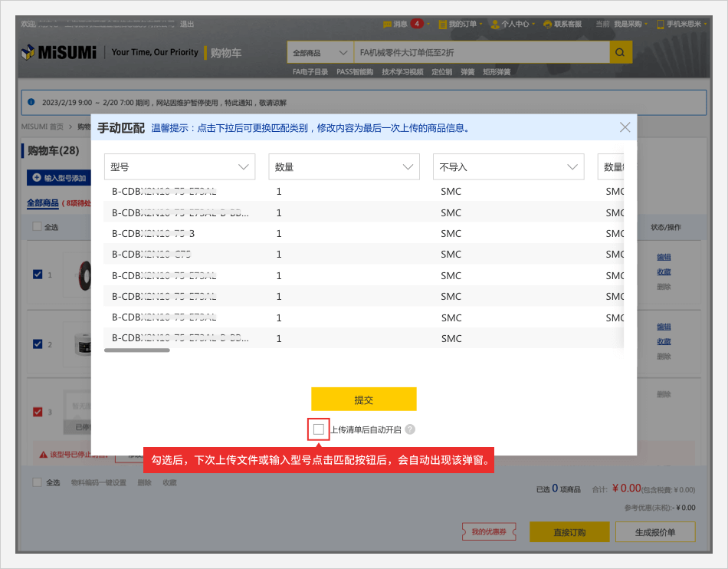
Task: Click the 联系客服 support icon
Action: pos(547,24)
